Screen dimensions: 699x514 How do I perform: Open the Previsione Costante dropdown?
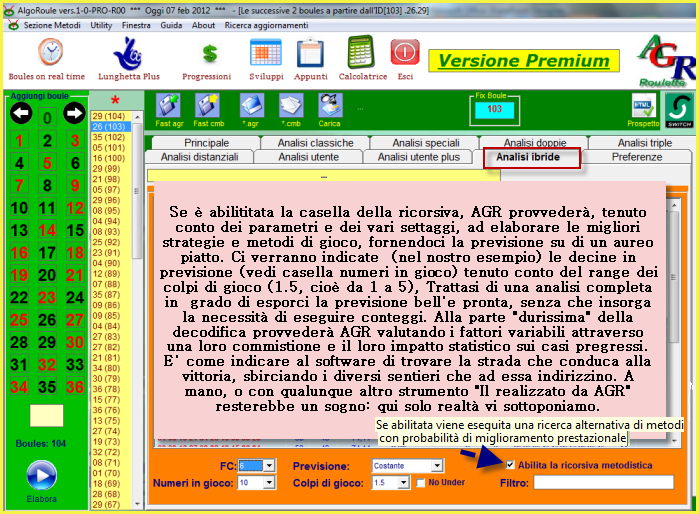(437, 466)
